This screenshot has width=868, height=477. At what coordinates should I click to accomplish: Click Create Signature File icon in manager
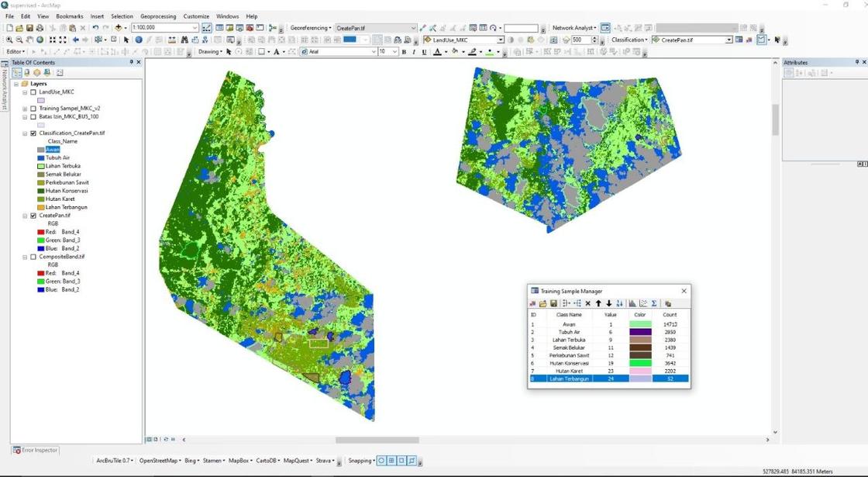point(667,303)
